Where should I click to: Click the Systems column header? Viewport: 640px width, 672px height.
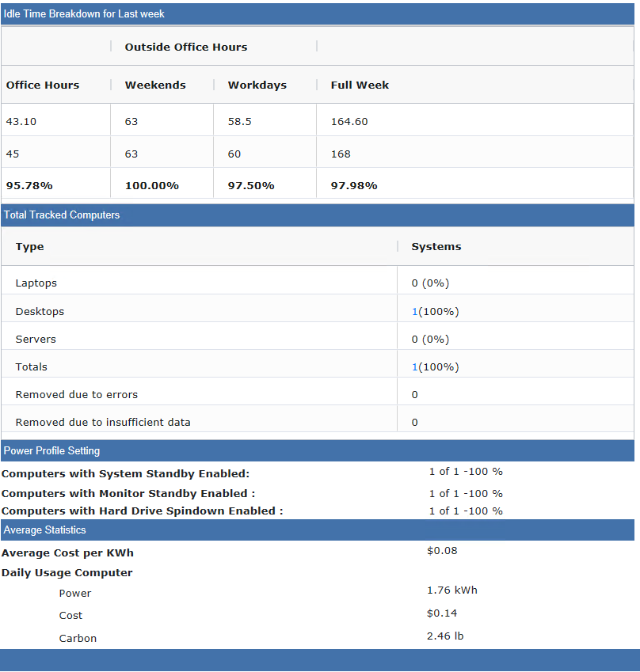coord(436,246)
